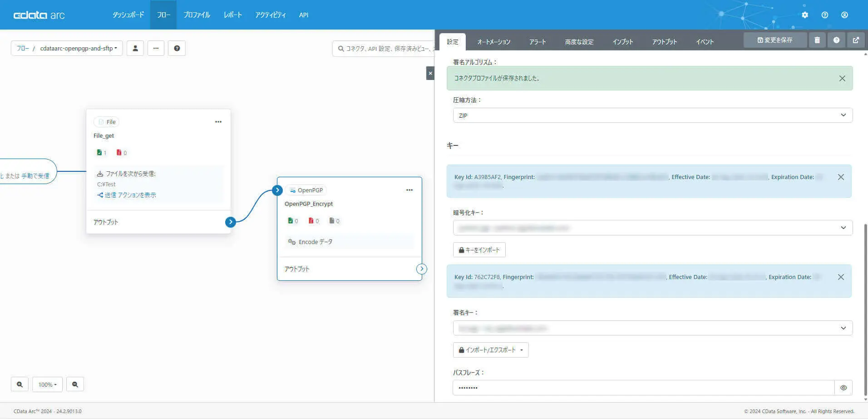Open the Import/Export dropdown button
Screen dimensions: 868x419
(x=491, y=350)
